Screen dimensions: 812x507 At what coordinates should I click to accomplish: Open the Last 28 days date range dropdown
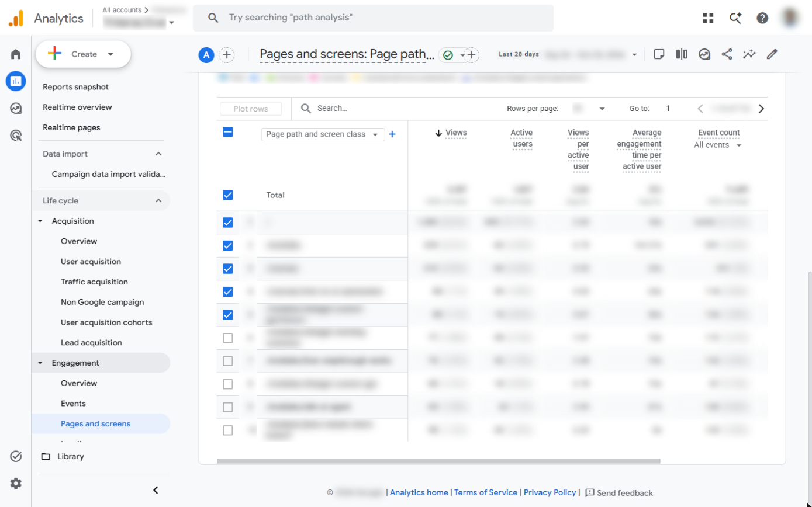(568, 54)
